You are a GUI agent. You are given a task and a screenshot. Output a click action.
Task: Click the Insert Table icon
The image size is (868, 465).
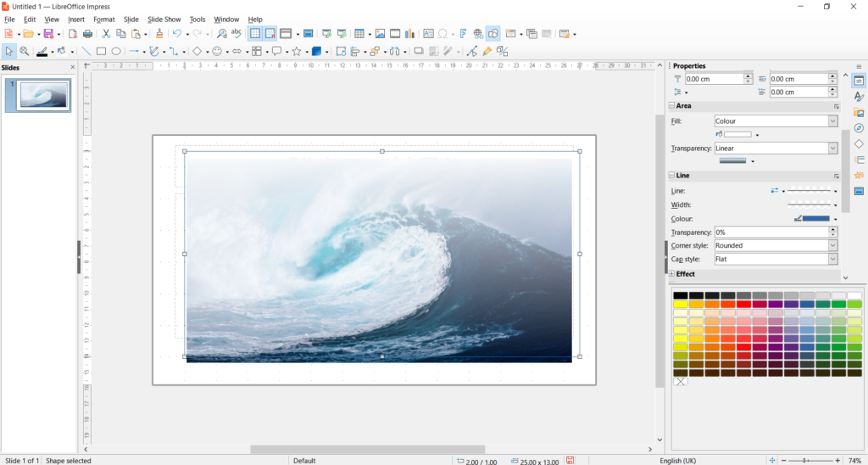359,34
